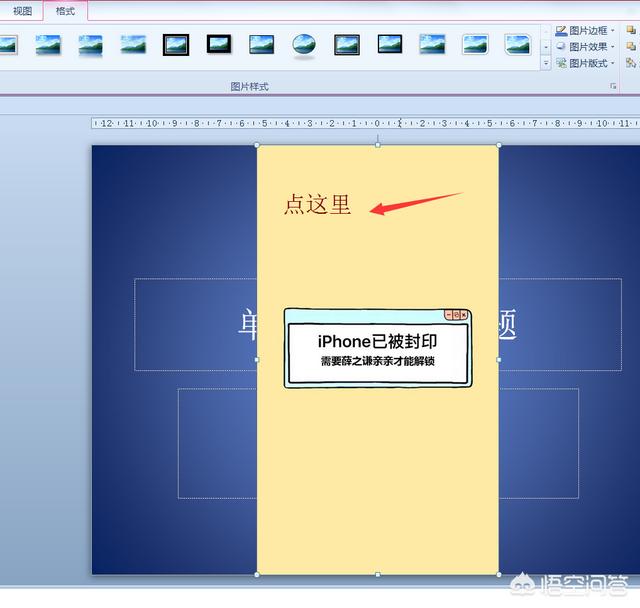
Task: Click the picture's top-left resize handle
Action: pyautogui.click(x=257, y=145)
